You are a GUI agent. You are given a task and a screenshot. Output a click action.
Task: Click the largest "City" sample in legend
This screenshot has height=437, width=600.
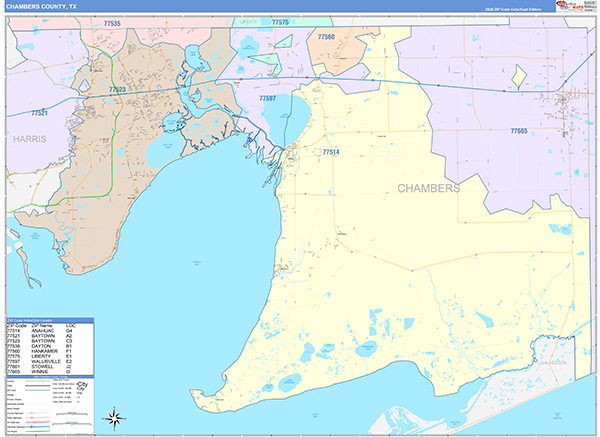(83, 384)
